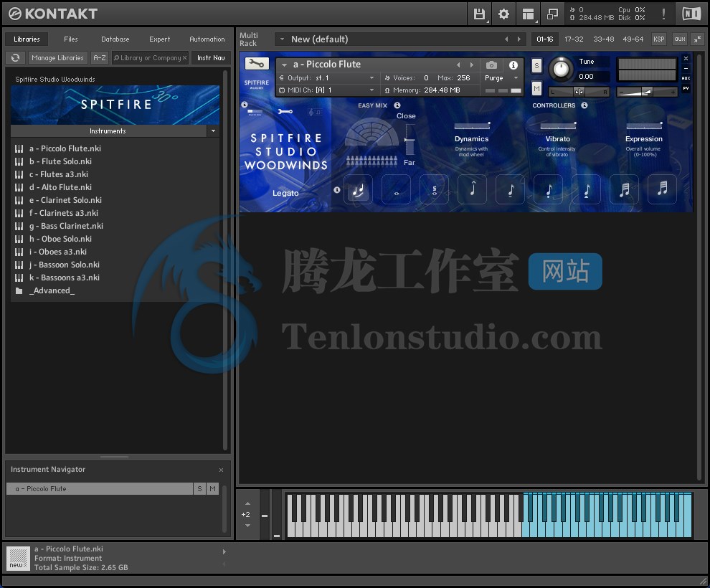Open g - Bass Clarinet.nki
The height and width of the screenshot is (588, 710).
(66, 226)
